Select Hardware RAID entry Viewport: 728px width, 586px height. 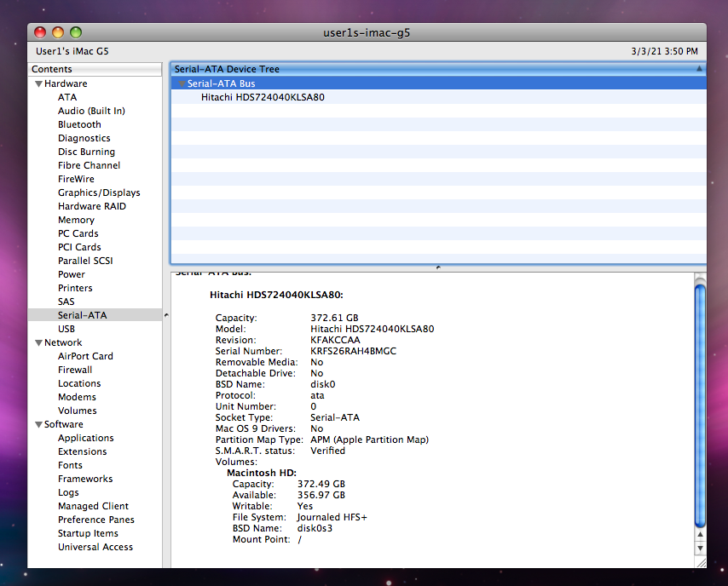[x=92, y=206]
